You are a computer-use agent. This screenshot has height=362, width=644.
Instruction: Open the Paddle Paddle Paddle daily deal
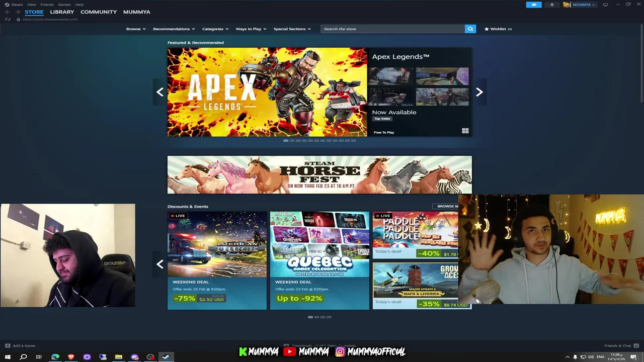point(416,235)
